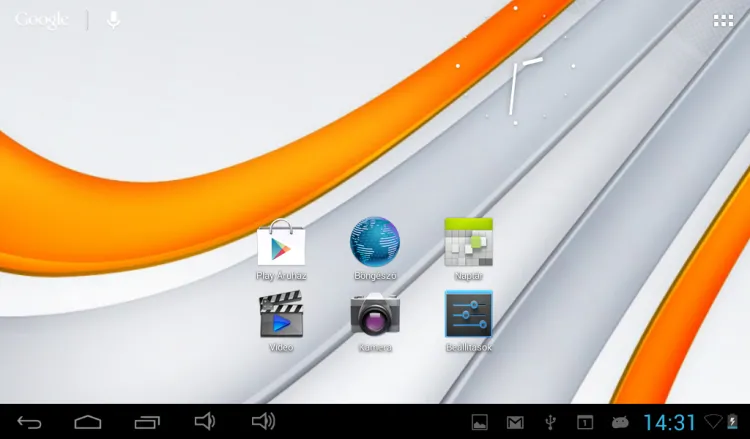The image size is (750, 439).
Task: Tap the Google voice search microphone
Action: click(113, 19)
